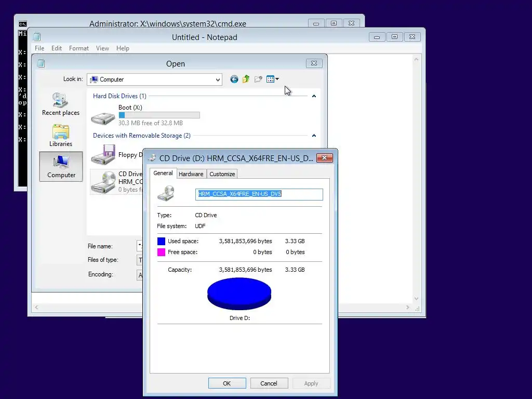This screenshot has height=399, width=532.
Task: Click Notepad horizontal scrollbar left arrow
Action: pyautogui.click(x=36, y=308)
